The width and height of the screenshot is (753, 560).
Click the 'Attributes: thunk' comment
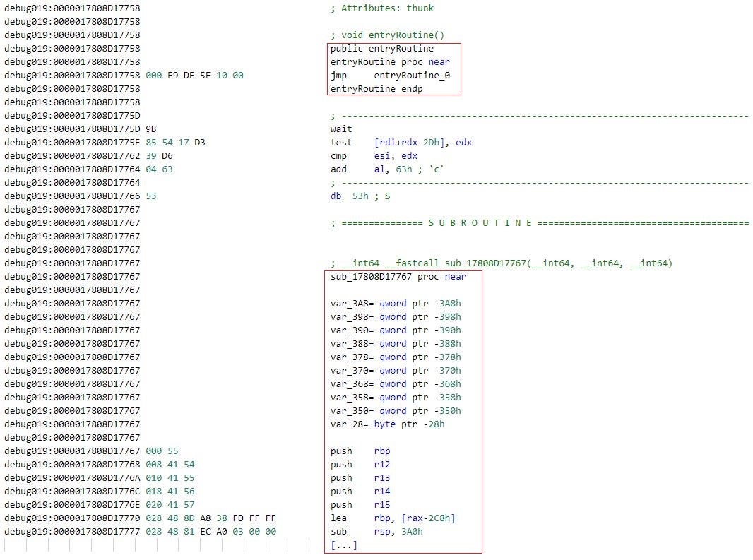coord(387,8)
